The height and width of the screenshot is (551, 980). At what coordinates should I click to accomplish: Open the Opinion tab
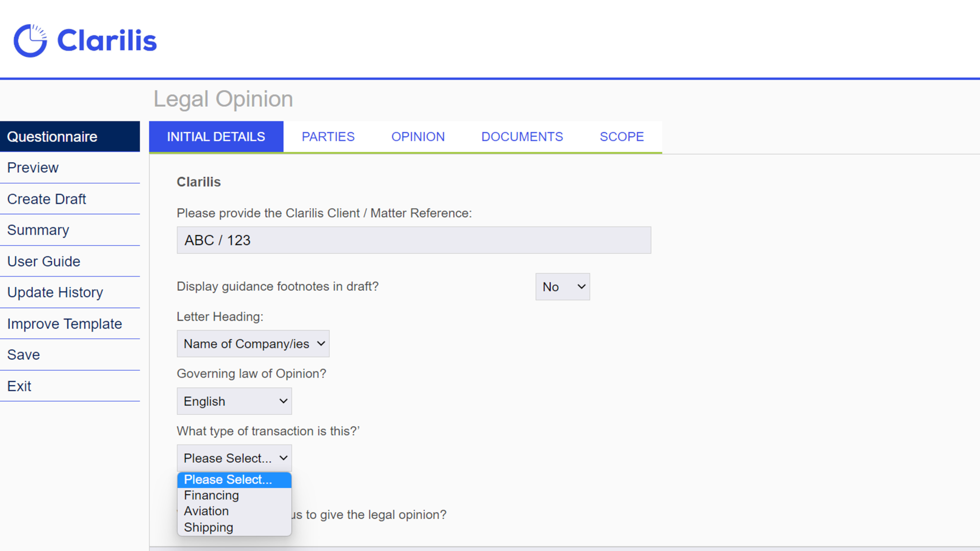(x=418, y=137)
